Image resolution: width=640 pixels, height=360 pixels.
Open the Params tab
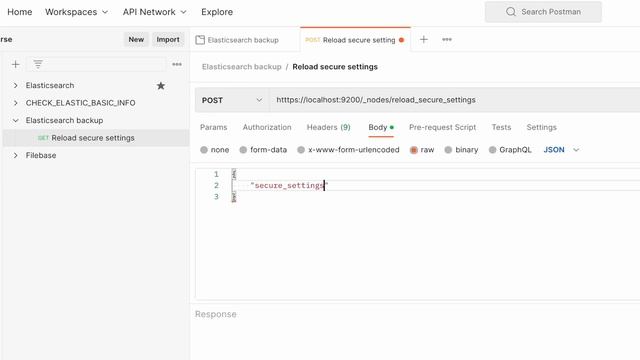coord(213,127)
